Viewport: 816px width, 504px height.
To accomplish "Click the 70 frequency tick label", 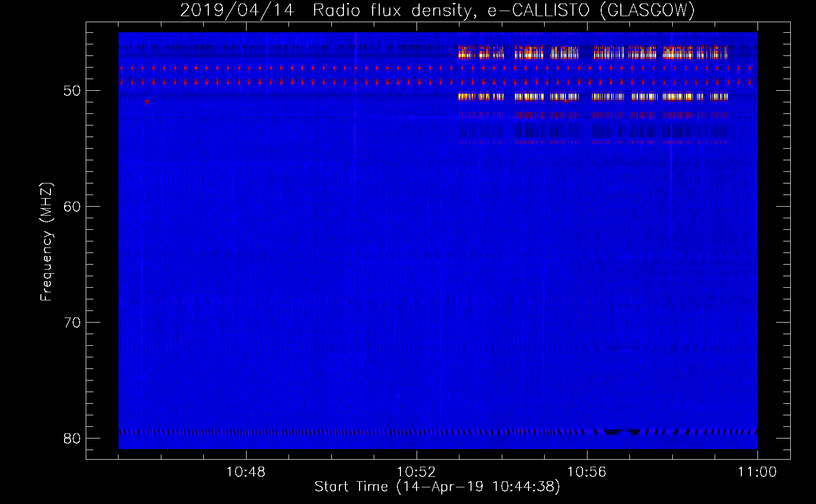I will pyautogui.click(x=72, y=323).
